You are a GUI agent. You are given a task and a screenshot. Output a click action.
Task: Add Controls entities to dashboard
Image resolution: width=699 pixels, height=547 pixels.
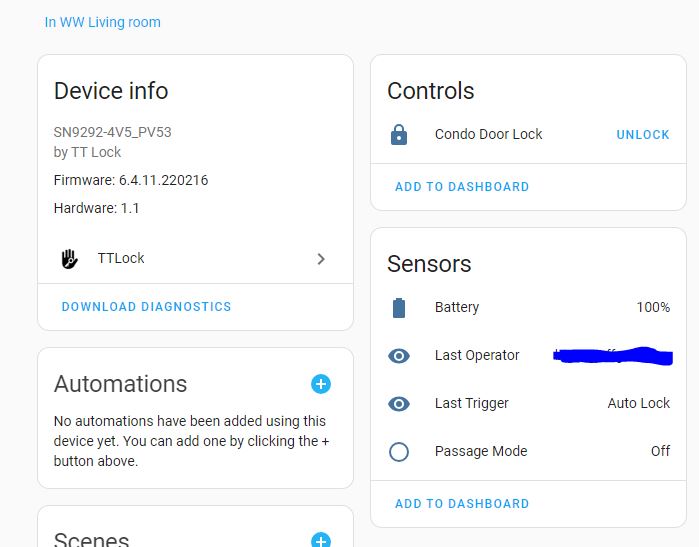point(462,187)
